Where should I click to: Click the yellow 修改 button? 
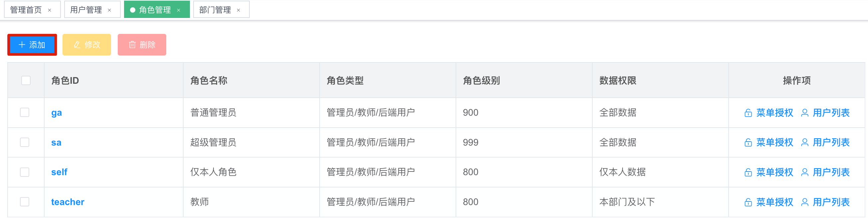click(86, 45)
